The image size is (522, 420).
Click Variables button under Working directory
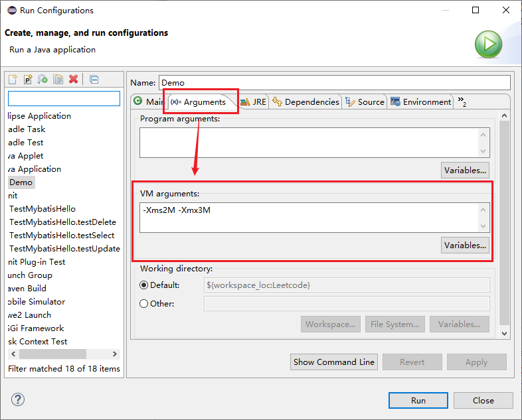point(460,324)
